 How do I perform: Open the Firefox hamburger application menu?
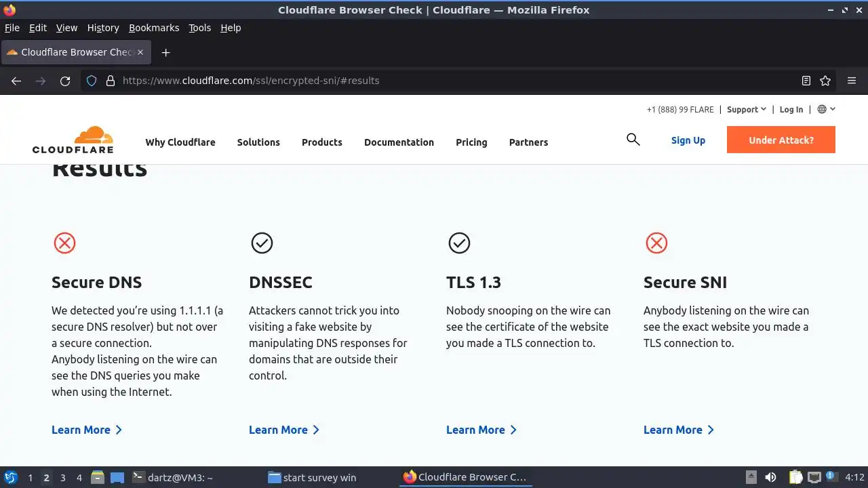pos(852,81)
